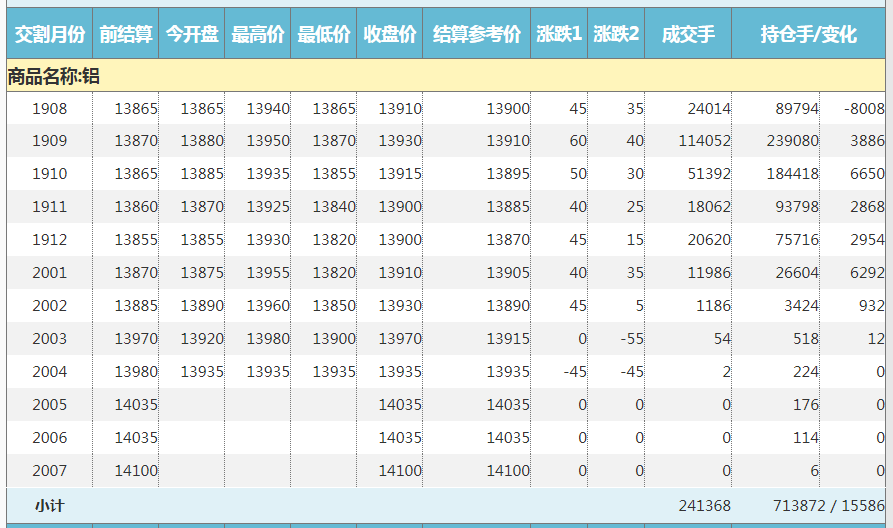Select the open interest value 239080
Image resolution: width=893 pixels, height=528 pixels.
pyautogui.click(x=792, y=141)
